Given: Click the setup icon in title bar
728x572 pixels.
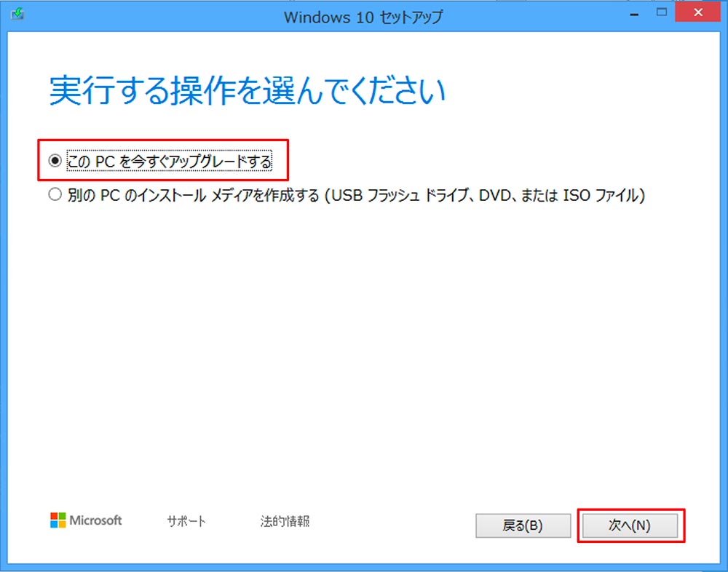Looking at the screenshot, I should 17,13.
